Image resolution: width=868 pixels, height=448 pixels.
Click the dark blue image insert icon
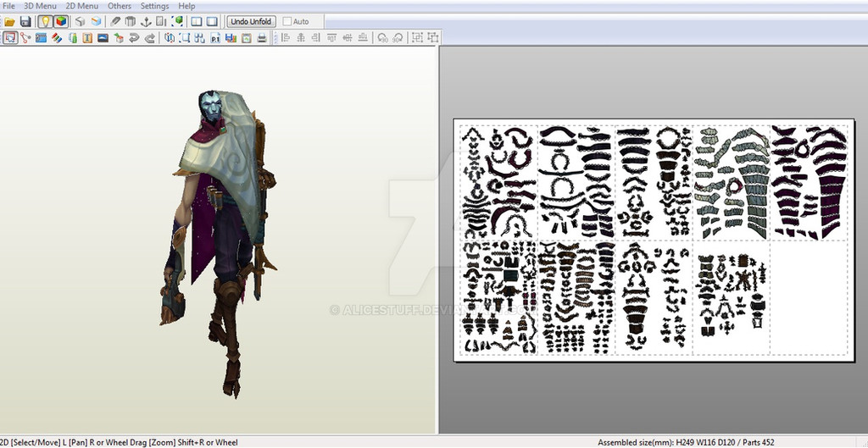103,37
